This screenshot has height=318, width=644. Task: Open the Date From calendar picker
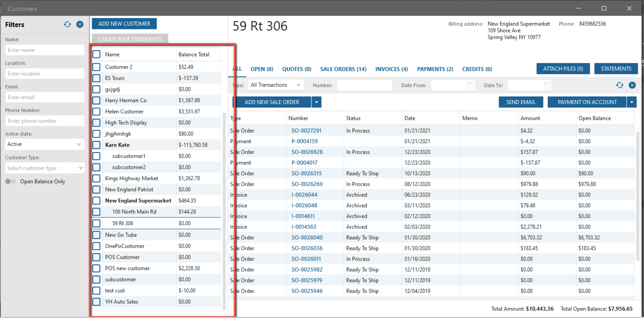coord(470,85)
